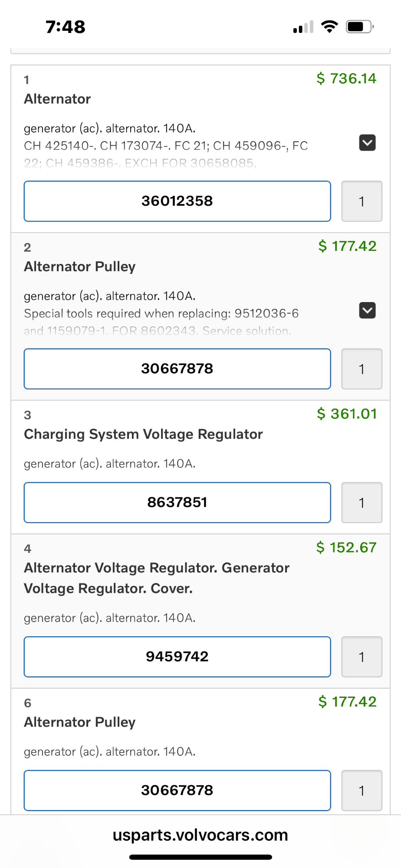Tap the $ 736.14 Alternator price
This screenshot has width=401, height=868.
point(346,79)
